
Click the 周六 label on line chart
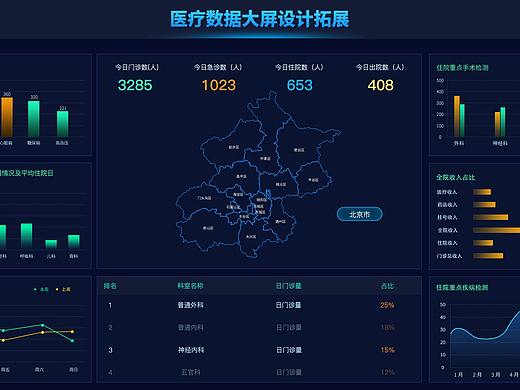[x=39, y=370]
